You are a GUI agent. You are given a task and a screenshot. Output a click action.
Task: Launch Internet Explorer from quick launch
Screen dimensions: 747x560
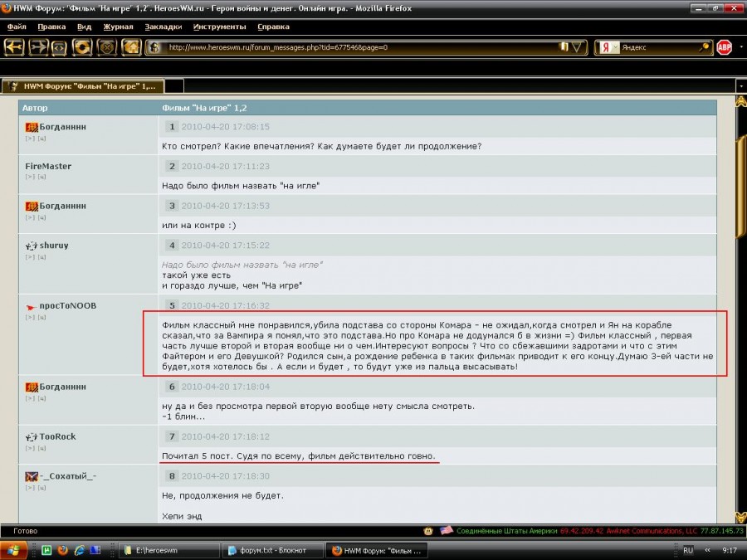(x=79, y=551)
